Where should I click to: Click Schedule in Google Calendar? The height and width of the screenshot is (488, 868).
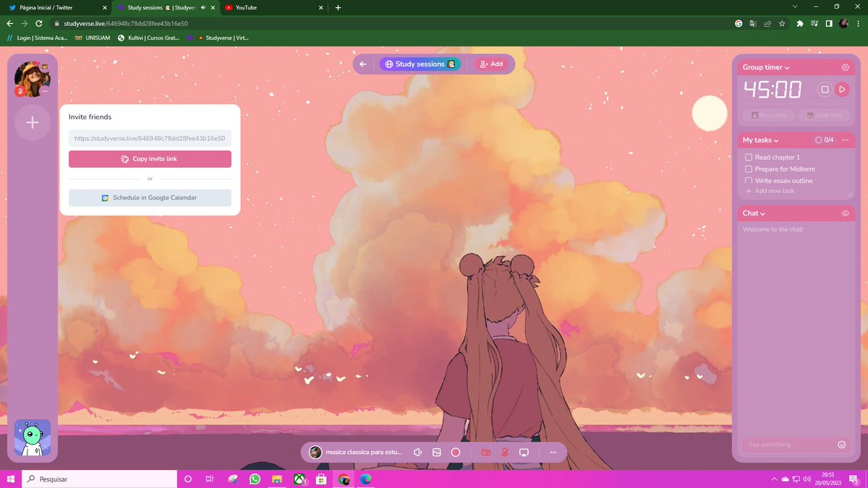point(150,197)
